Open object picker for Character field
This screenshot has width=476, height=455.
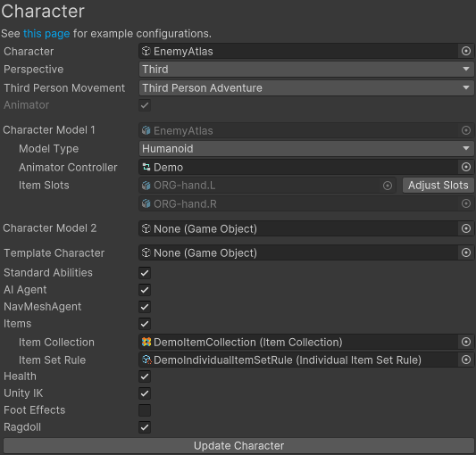465,51
